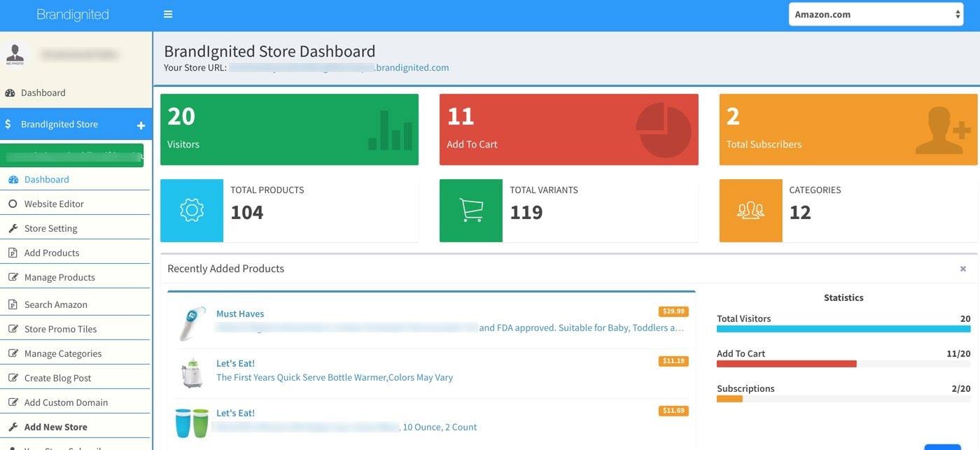Open Manage Products
Image resolution: width=980 pixels, height=450 pixels.
(x=59, y=277)
